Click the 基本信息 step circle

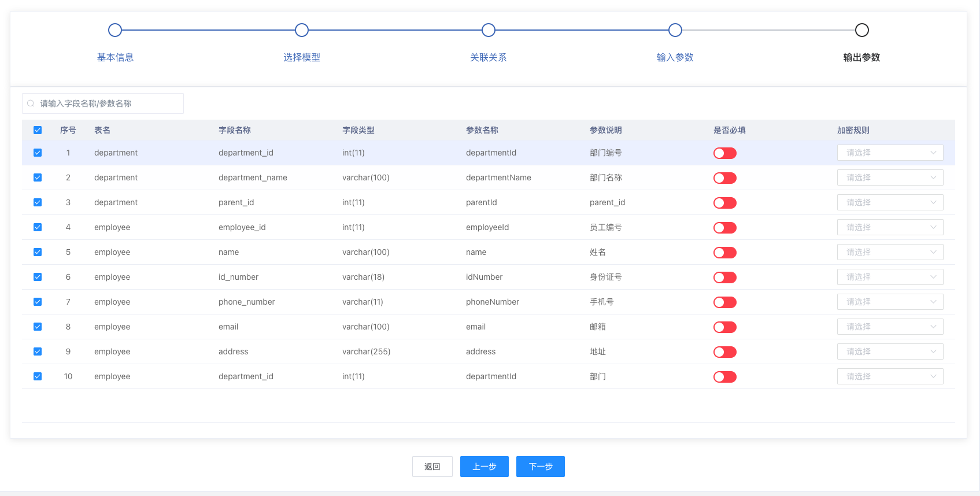(115, 30)
